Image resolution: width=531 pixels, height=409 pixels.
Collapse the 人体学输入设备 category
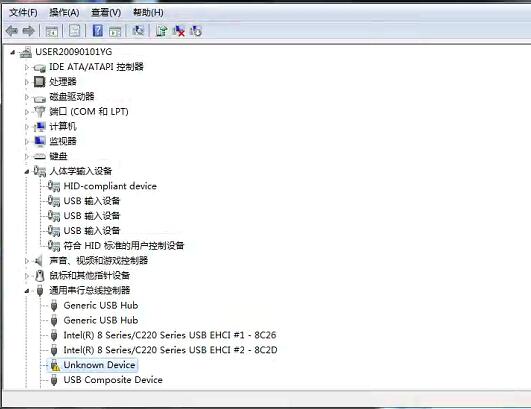tap(27, 172)
